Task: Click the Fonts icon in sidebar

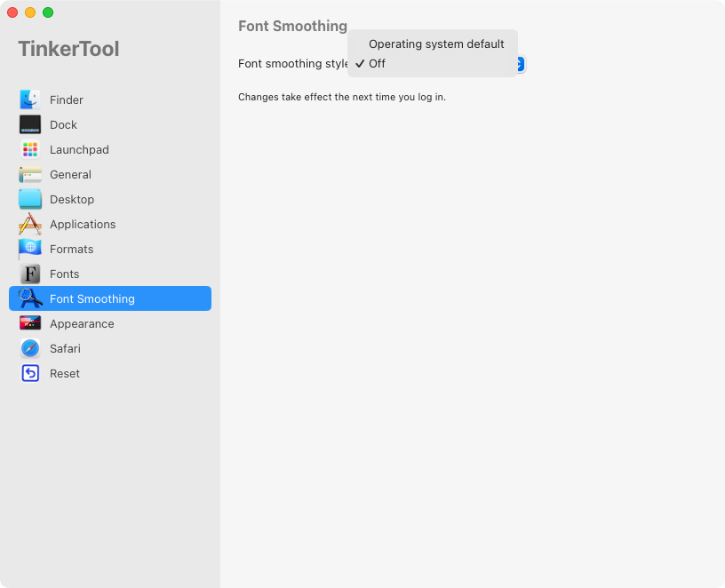Action: (x=30, y=274)
